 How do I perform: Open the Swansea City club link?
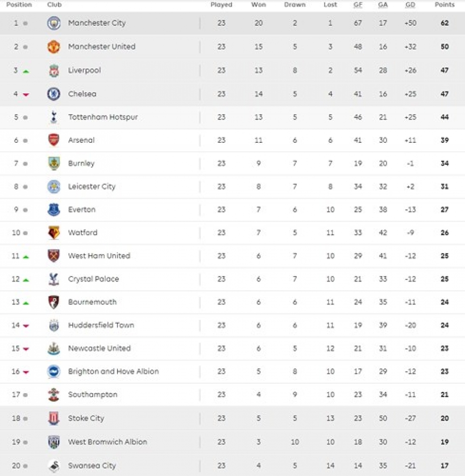point(92,466)
